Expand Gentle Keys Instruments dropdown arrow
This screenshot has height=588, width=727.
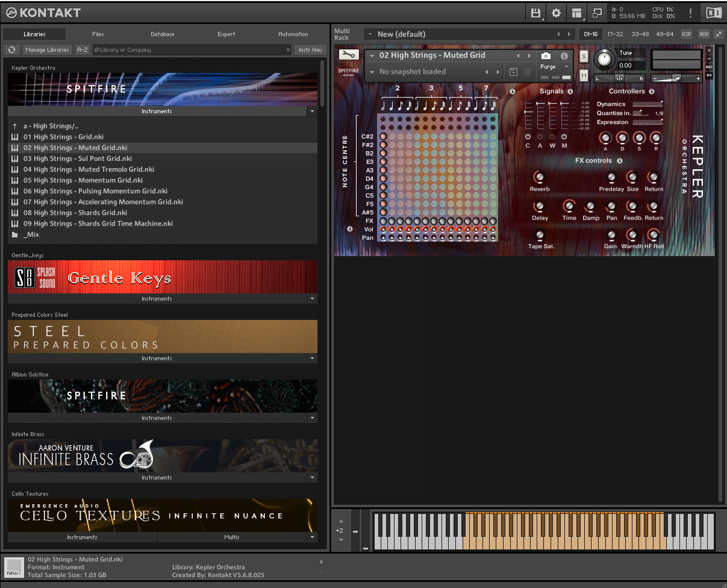312,299
